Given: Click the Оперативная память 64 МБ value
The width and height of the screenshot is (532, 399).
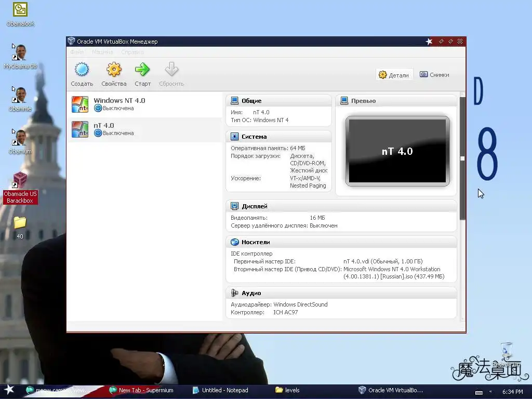Looking at the screenshot, I should (298, 148).
